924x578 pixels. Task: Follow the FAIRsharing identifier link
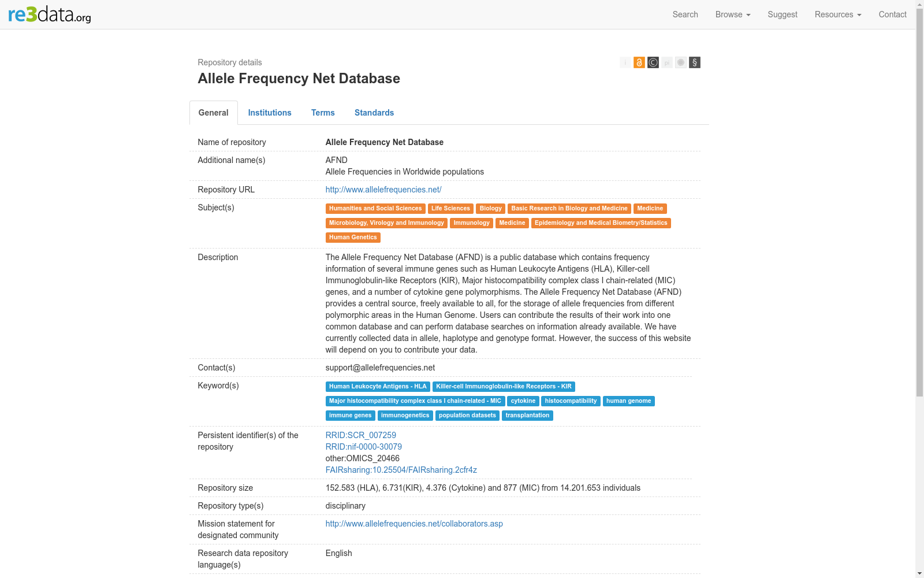tap(401, 470)
